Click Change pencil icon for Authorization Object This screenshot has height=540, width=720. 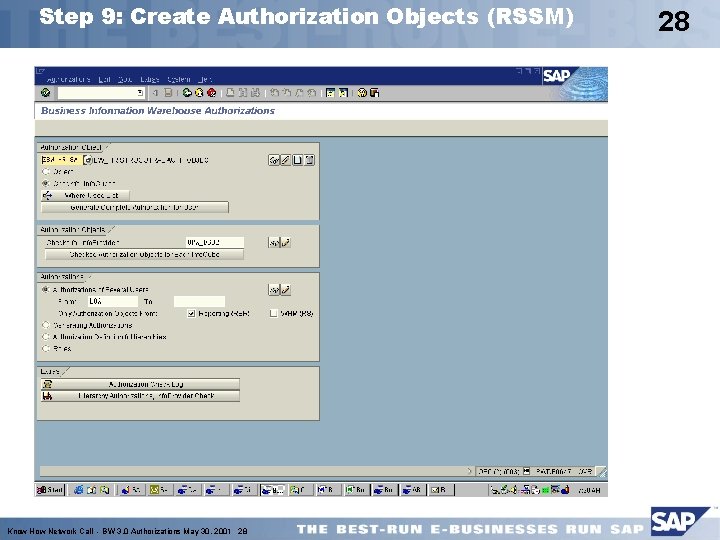point(286,160)
